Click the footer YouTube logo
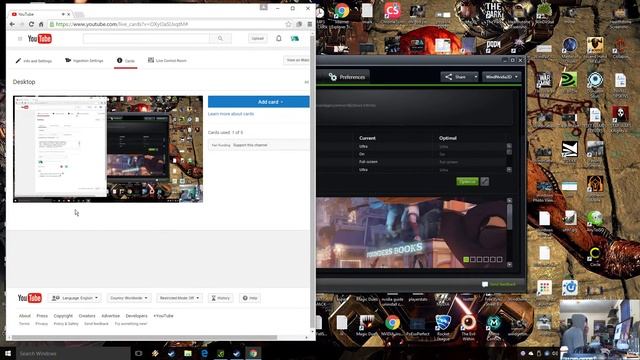This screenshot has width=640, height=360. pyautogui.click(x=29, y=298)
